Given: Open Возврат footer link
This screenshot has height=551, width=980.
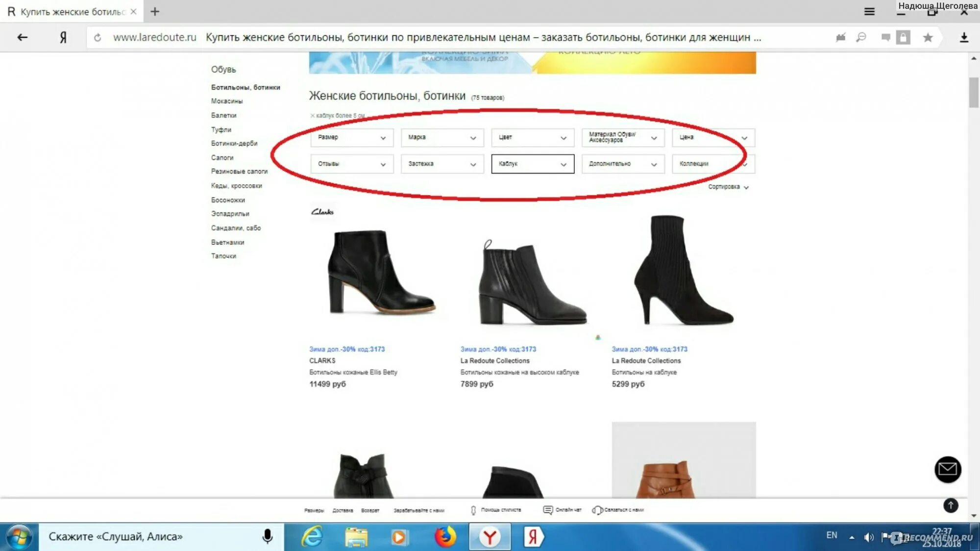Looking at the screenshot, I should coord(370,510).
